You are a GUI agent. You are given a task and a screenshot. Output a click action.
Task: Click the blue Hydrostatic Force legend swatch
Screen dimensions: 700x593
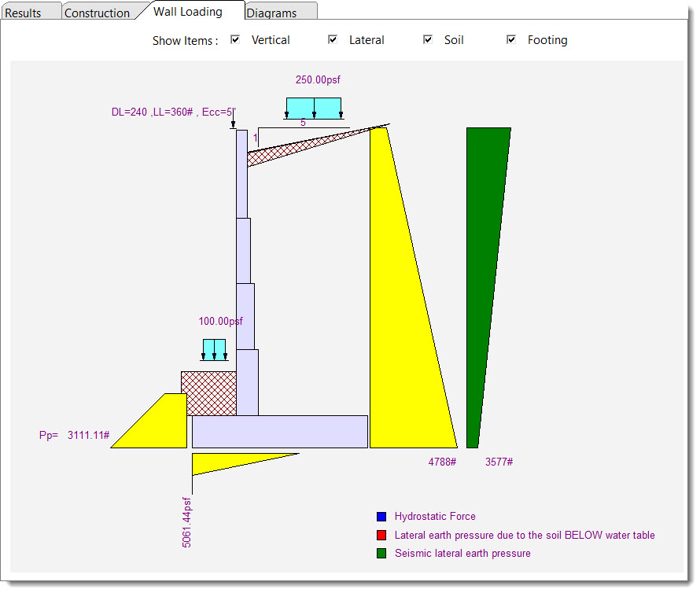[x=381, y=517]
